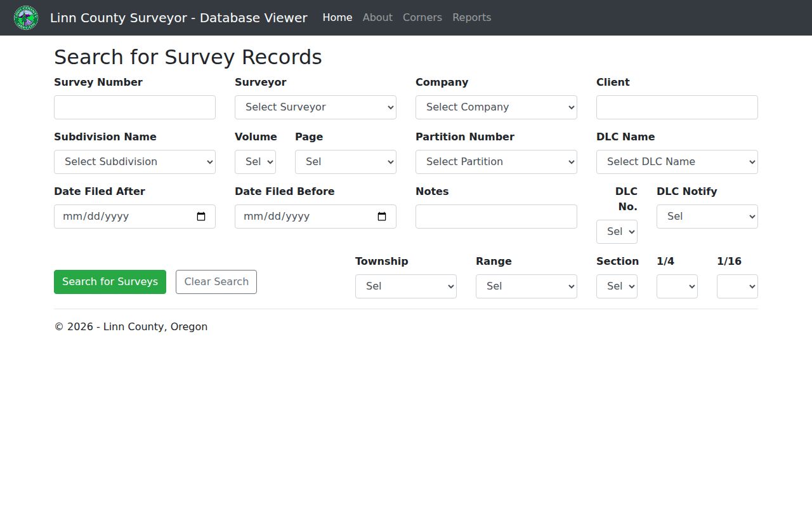Open the 1/16 section dropdown

[x=737, y=286]
